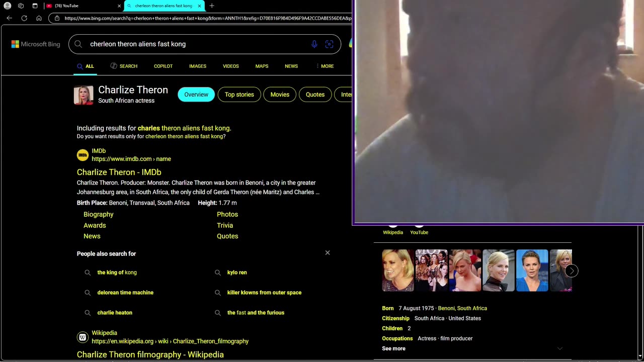644x362 pixels.
Task: Open first Charlize Theron carousel photo
Action: pyautogui.click(x=398, y=270)
